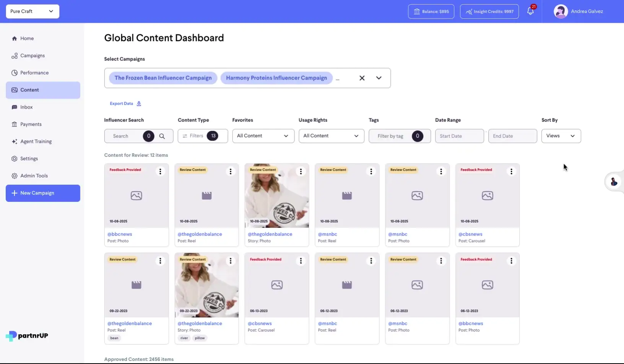Open the Favorites All Content dropdown
The height and width of the screenshot is (364, 624).
(263, 136)
